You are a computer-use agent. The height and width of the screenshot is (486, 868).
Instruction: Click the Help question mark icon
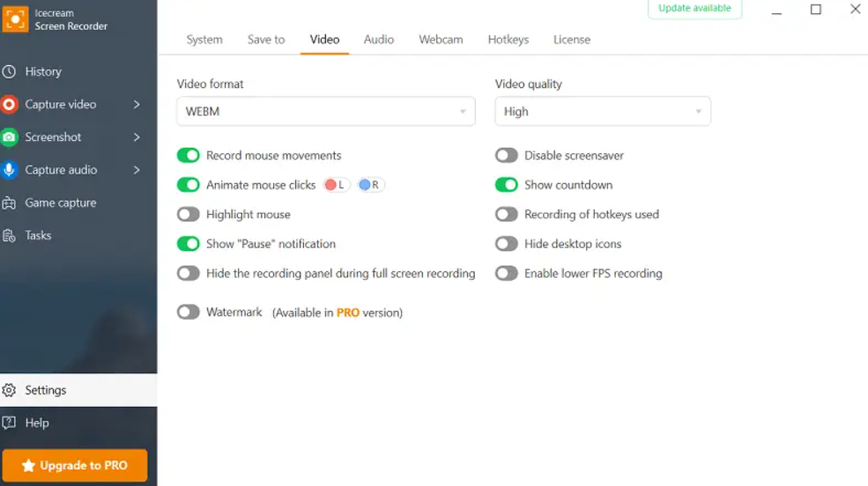click(x=10, y=423)
